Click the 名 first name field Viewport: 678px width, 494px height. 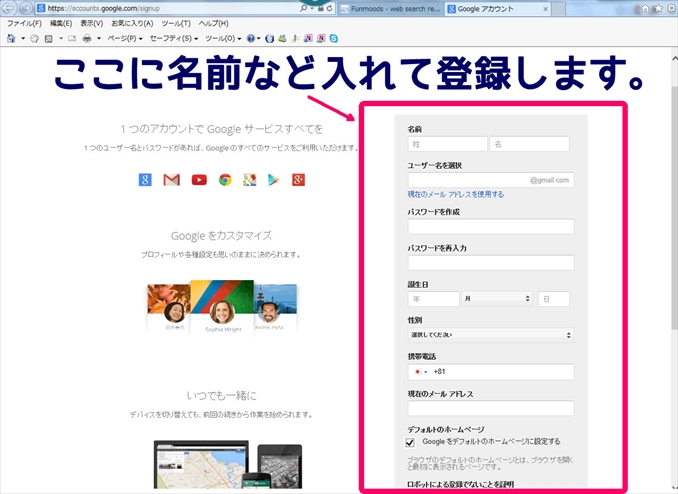[x=530, y=144]
